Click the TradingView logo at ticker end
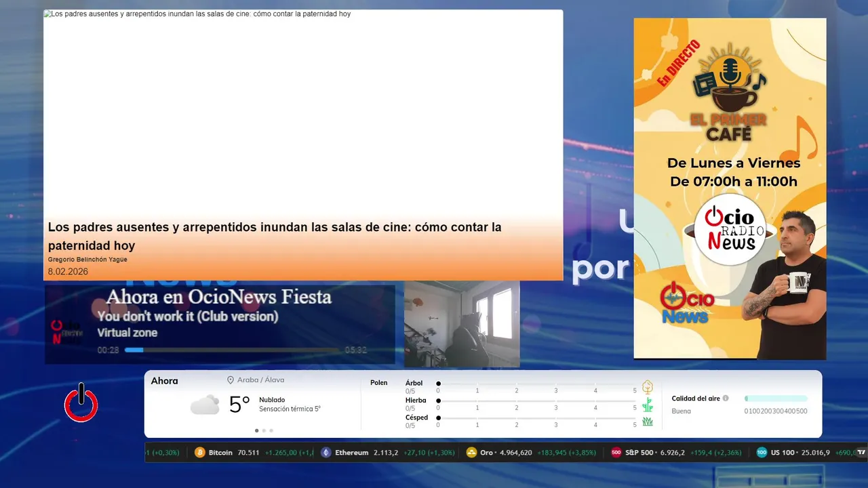This screenshot has height=488, width=868. click(x=861, y=452)
